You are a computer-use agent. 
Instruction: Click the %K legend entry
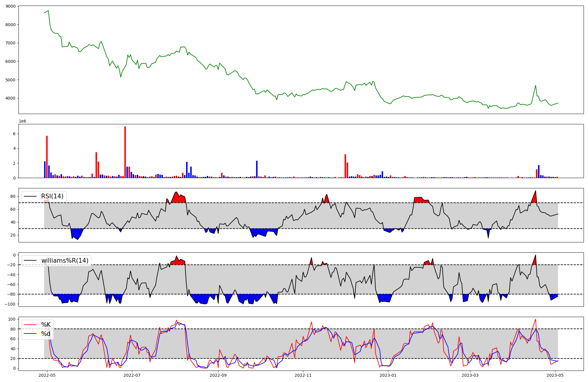[46, 325]
